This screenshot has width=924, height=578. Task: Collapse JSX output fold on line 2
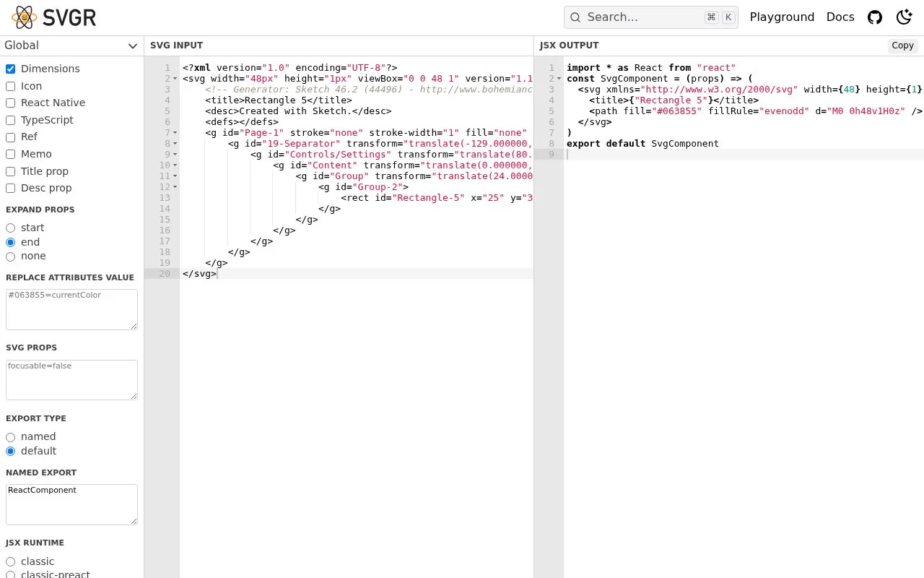pyautogui.click(x=559, y=79)
